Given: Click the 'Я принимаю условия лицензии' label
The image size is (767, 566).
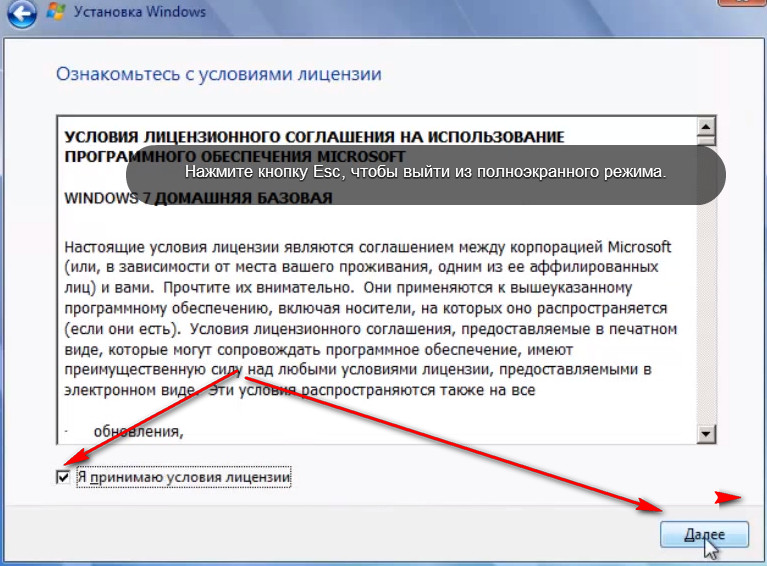Looking at the screenshot, I should 183,478.
